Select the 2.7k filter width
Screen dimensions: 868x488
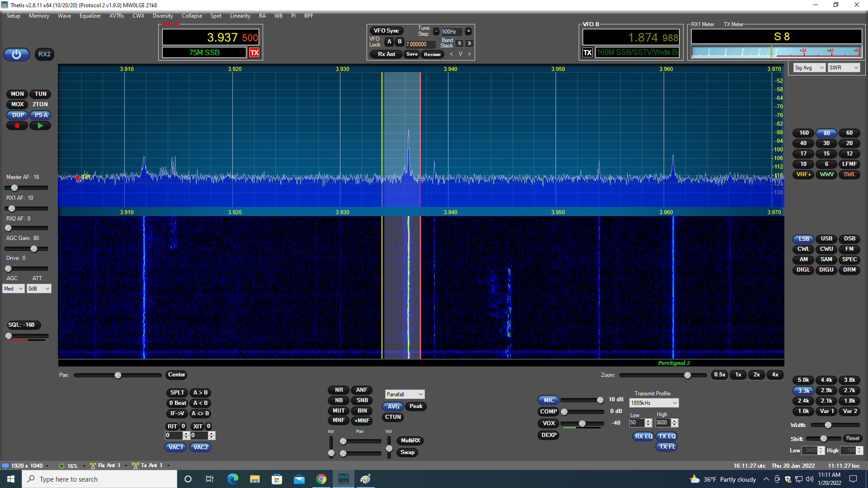click(849, 390)
